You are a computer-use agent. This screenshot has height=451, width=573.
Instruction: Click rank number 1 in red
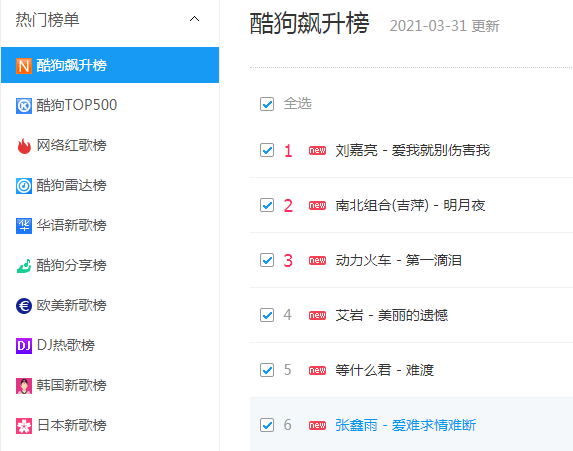[288, 151]
